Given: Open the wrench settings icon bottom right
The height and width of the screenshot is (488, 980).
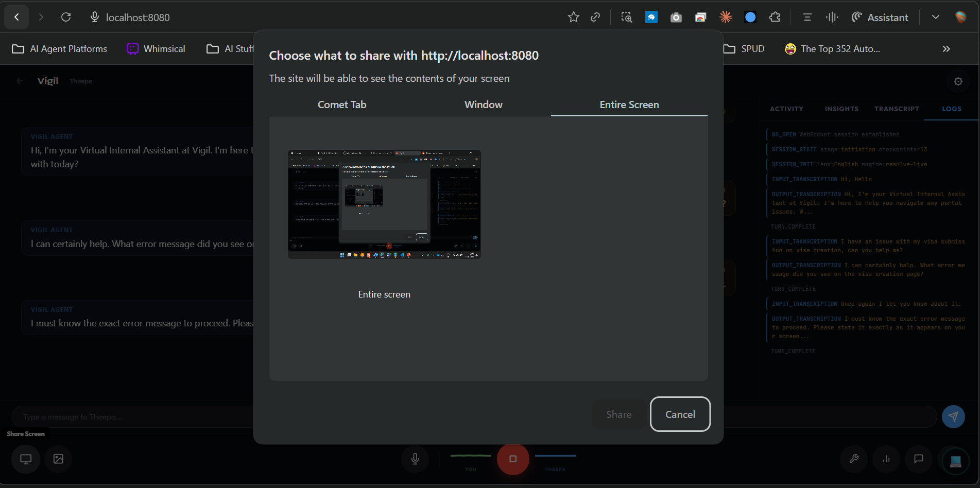Looking at the screenshot, I should click(x=854, y=459).
